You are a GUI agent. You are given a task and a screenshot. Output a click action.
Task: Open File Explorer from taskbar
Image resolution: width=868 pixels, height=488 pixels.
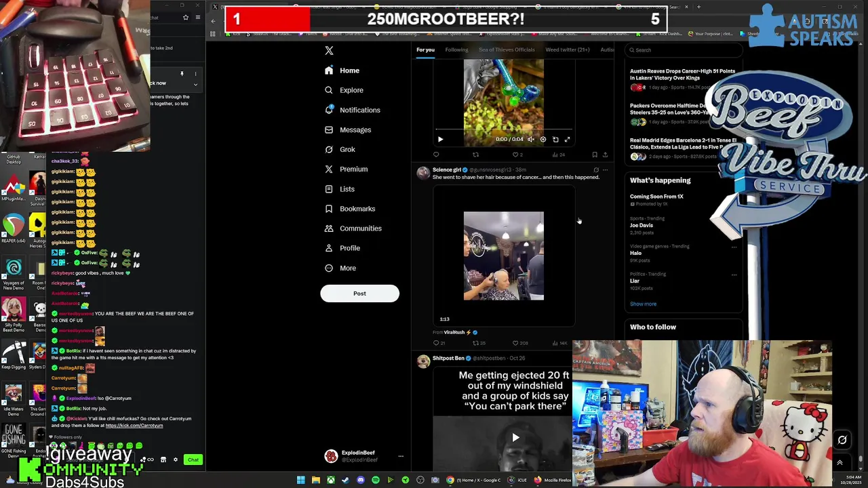coord(315,480)
